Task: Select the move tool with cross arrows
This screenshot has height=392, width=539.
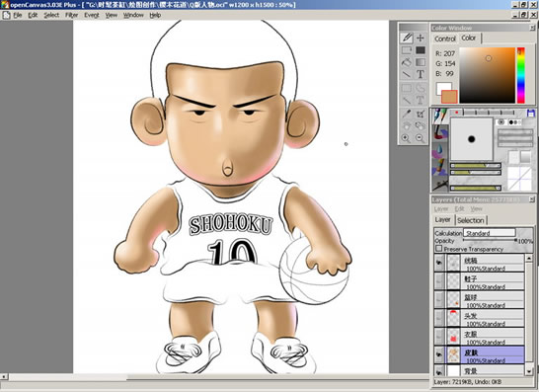Action: point(421,38)
